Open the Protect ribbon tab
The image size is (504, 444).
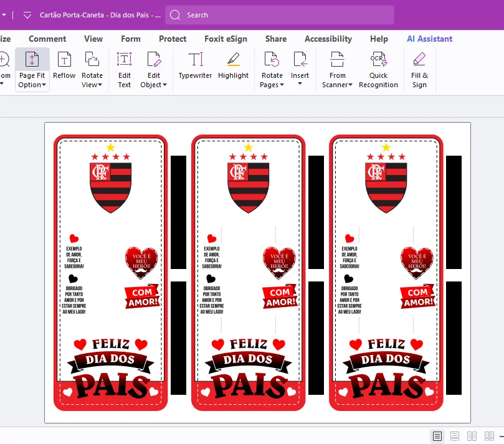pos(173,39)
